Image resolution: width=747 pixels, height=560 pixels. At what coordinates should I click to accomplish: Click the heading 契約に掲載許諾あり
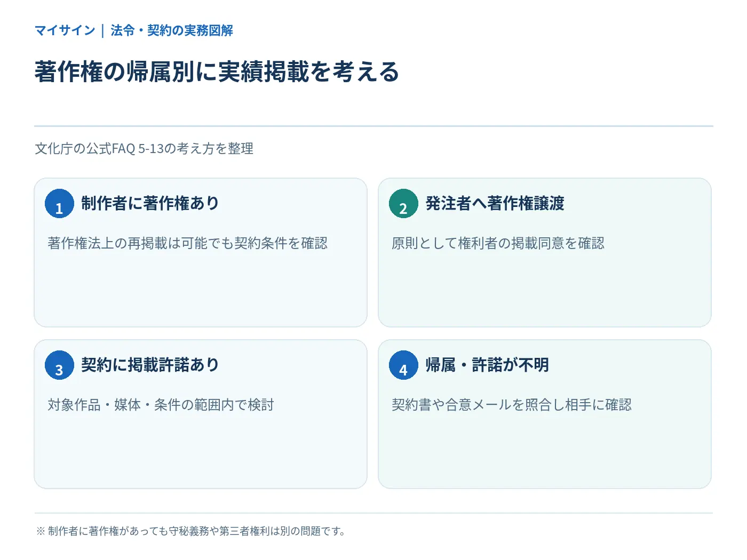coord(150,365)
